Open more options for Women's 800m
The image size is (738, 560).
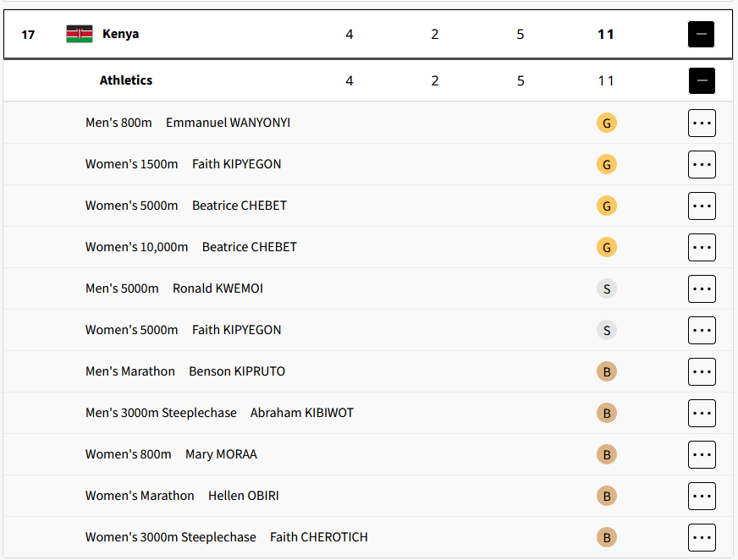702,454
